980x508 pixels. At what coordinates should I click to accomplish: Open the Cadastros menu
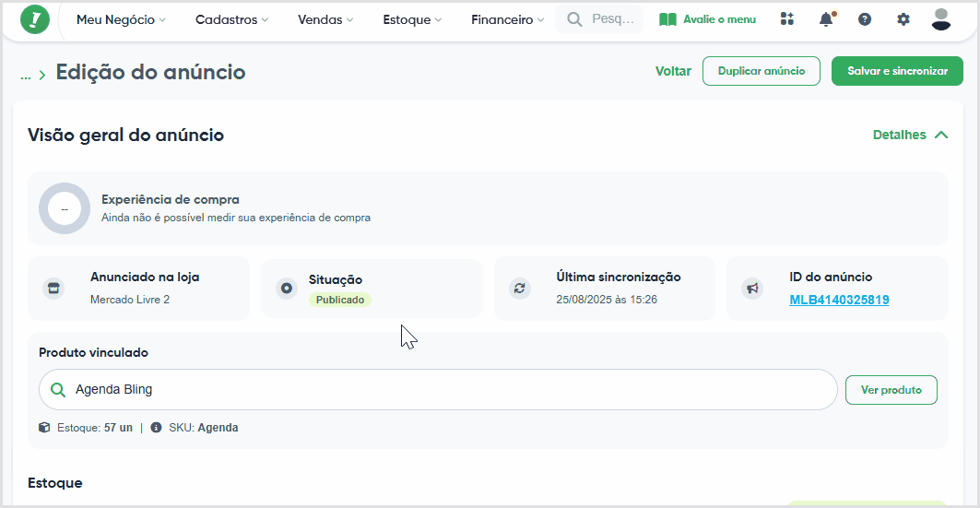232,19
